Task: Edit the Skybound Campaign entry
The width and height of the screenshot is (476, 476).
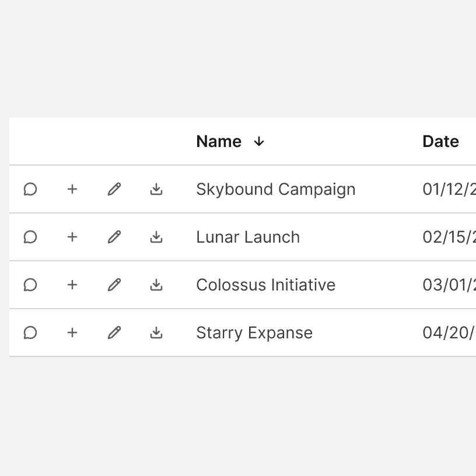Action: click(114, 189)
